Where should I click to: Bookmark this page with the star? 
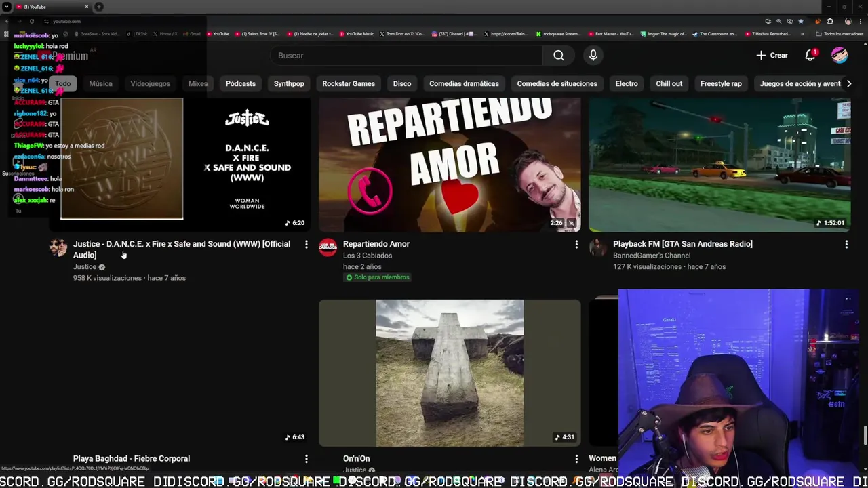[x=801, y=21]
